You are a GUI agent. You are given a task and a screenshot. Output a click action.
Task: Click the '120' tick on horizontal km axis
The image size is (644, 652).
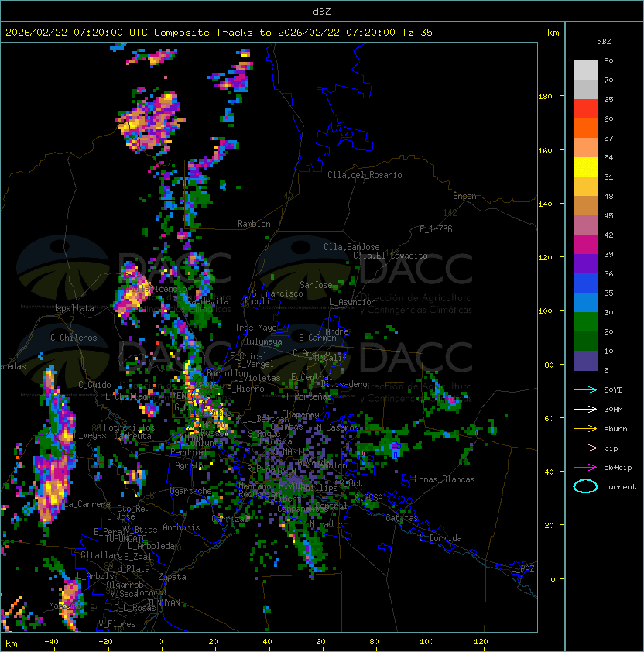[481, 642]
